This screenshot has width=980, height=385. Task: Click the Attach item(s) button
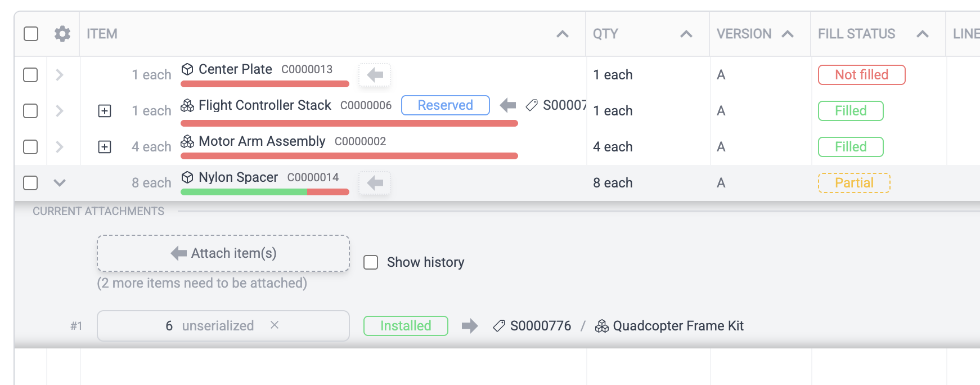pos(223,253)
